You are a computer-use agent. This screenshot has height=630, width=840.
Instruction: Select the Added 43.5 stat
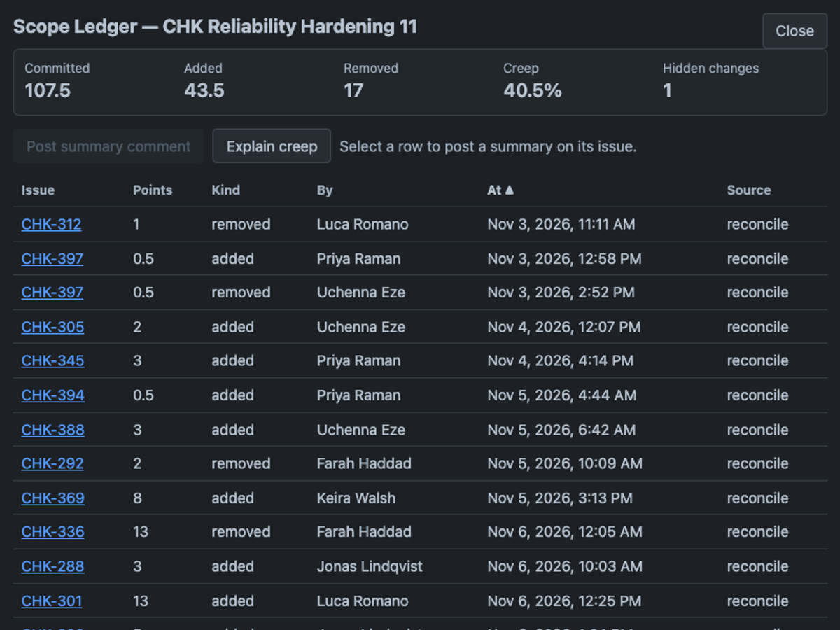click(x=204, y=80)
